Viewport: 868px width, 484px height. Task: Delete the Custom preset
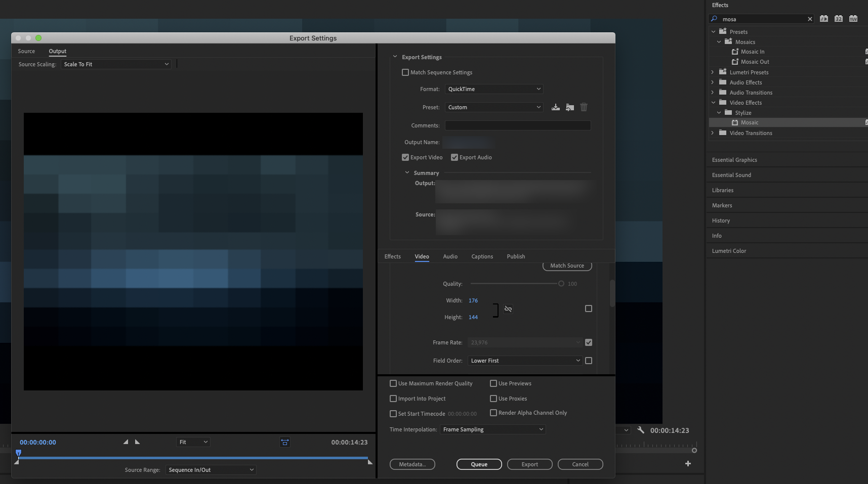pos(584,107)
